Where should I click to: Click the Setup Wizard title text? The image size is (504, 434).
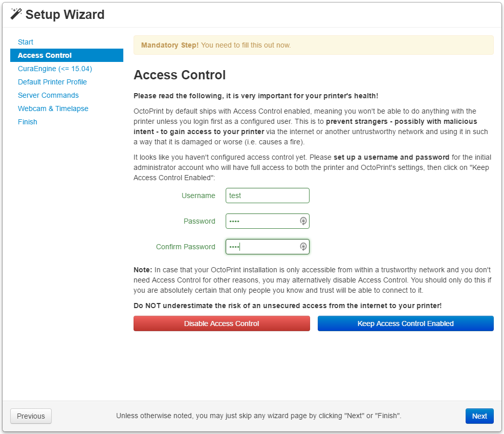[65, 14]
